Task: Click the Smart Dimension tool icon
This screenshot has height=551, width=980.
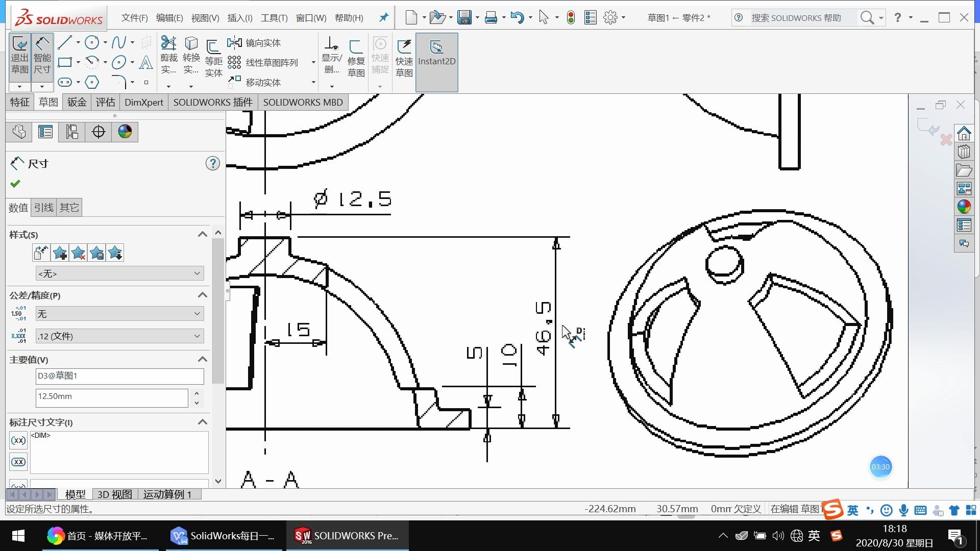Action: coord(42,55)
